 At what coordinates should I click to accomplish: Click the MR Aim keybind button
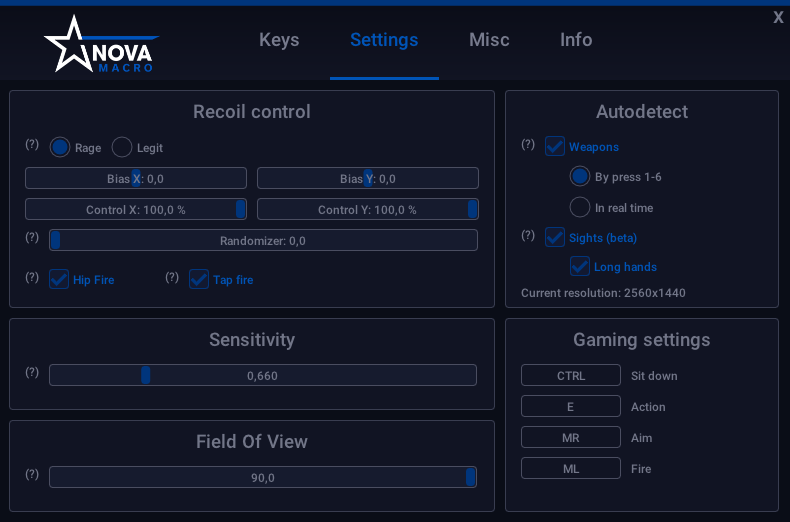[570, 438]
